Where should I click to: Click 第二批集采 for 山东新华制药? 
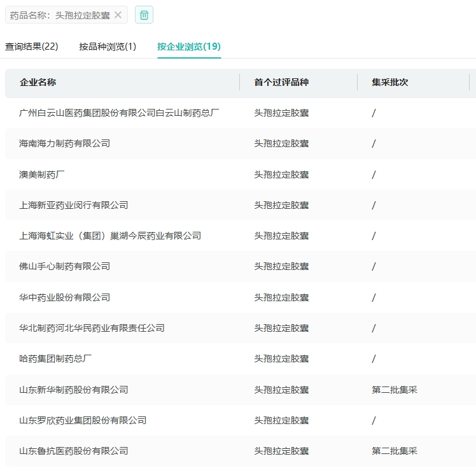[x=395, y=390]
